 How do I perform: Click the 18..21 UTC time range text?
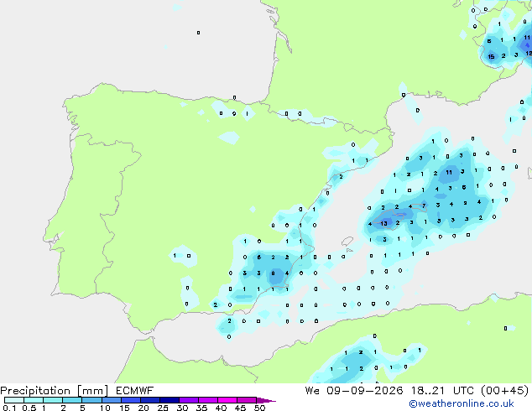pos(427,391)
